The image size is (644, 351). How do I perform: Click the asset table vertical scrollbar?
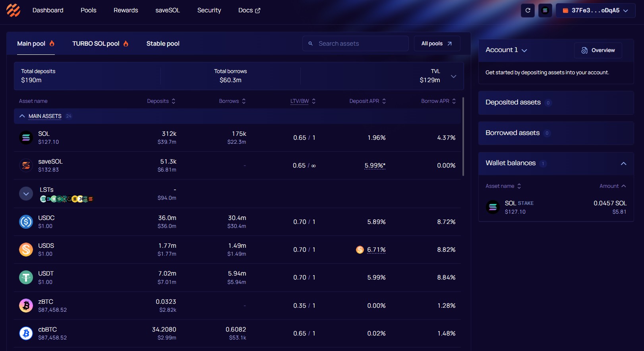point(463,136)
